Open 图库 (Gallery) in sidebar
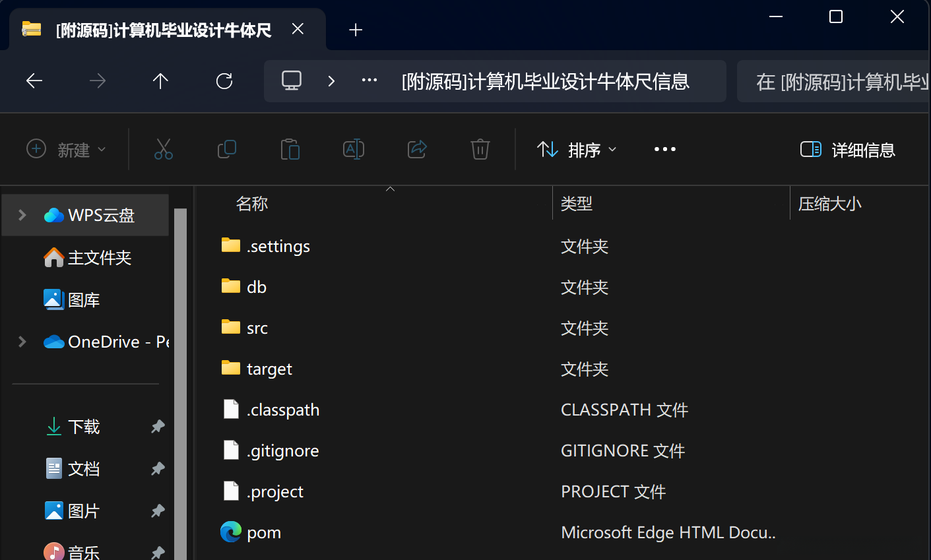Screen dimensions: 931x560 click(71, 299)
